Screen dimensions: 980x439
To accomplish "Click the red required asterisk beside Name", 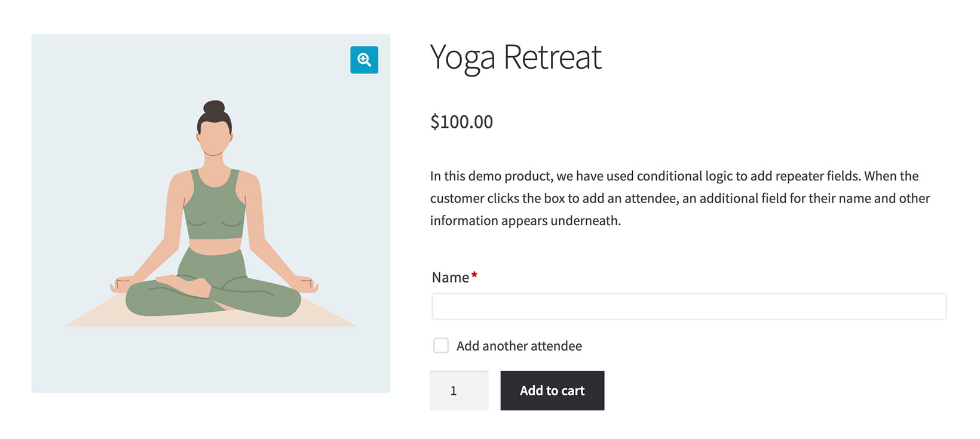I will 474,275.
